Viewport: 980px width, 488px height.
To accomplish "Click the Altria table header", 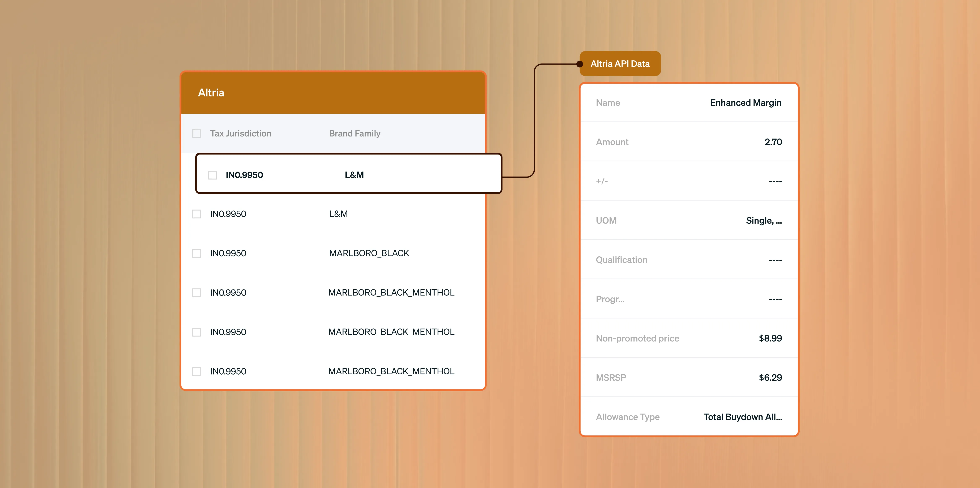I will [x=211, y=93].
